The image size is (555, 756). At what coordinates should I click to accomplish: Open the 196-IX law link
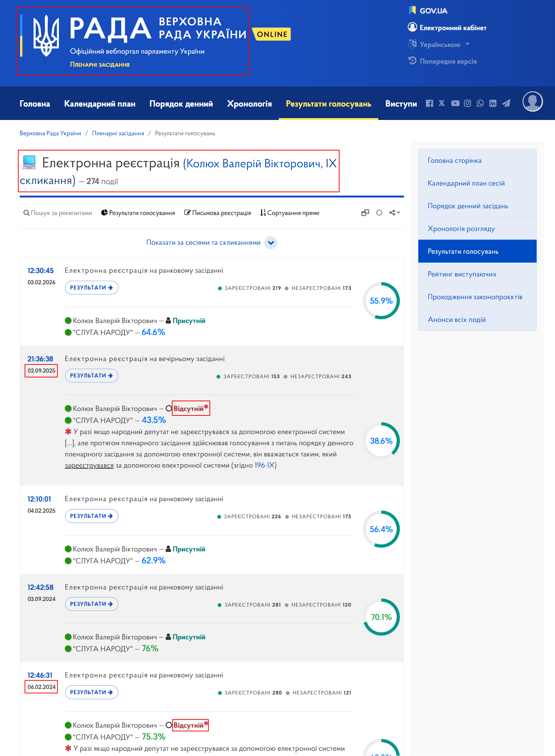(264, 465)
